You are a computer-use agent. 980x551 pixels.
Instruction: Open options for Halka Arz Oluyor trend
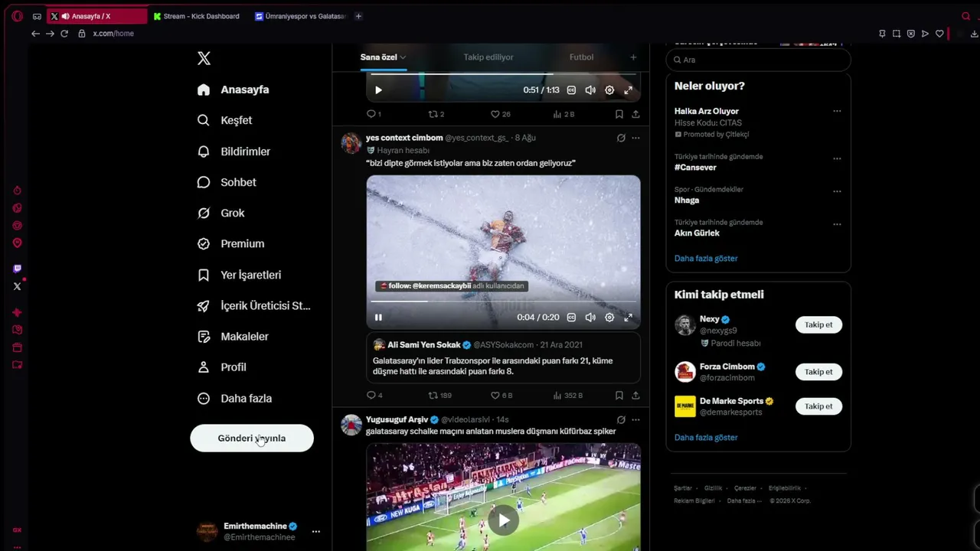pyautogui.click(x=837, y=111)
